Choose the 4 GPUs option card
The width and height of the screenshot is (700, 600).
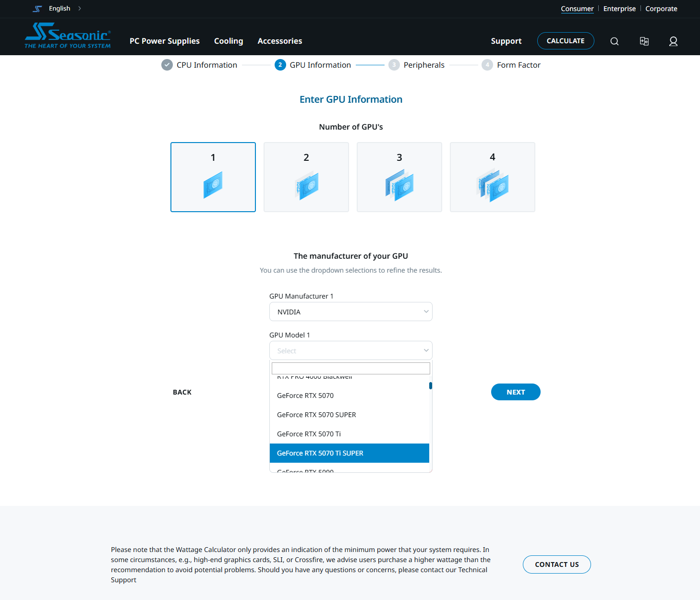[492, 177]
